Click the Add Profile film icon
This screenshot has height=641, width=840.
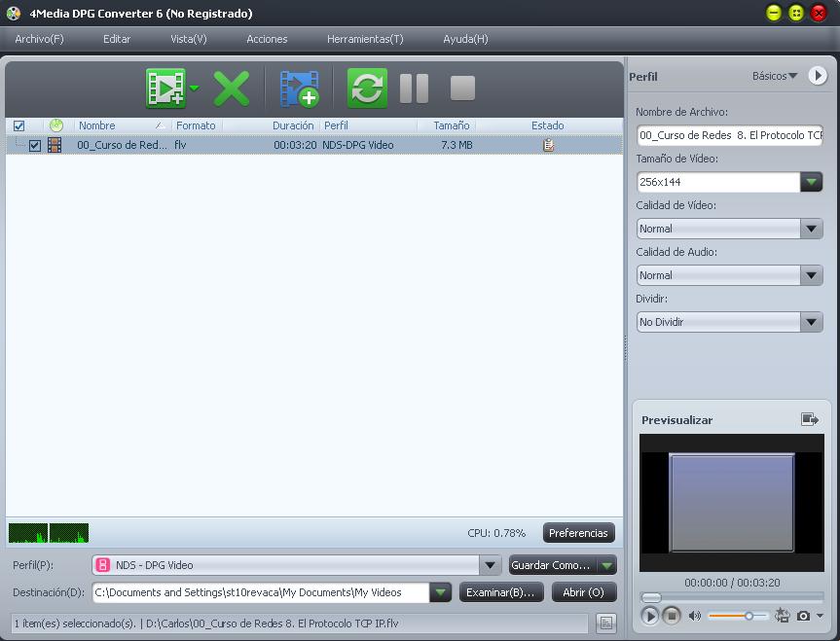coord(299,89)
